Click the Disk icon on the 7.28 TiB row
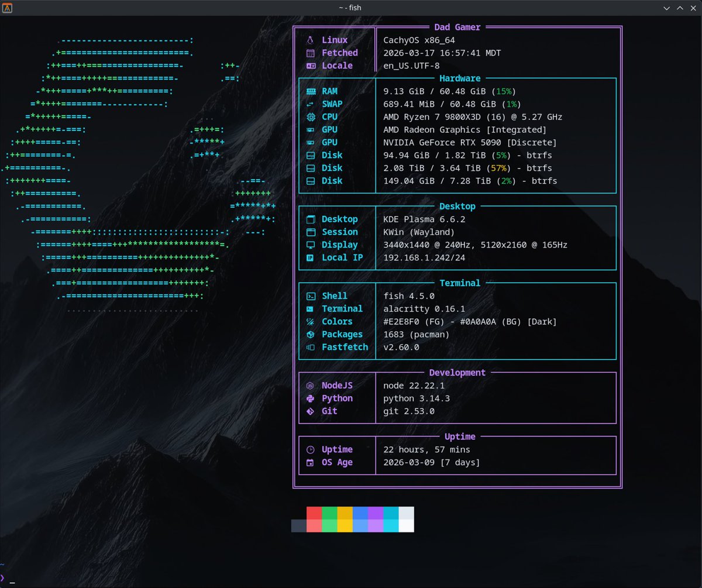The width and height of the screenshot is (702, 588). point(311,181)
